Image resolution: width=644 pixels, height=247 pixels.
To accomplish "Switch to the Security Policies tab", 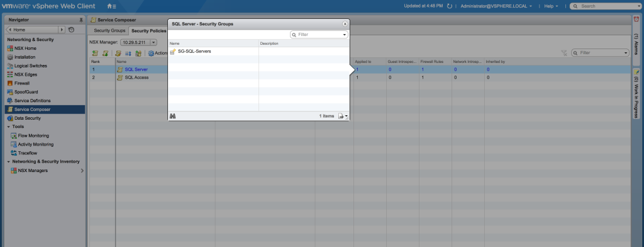I will (x=148, y=31).
